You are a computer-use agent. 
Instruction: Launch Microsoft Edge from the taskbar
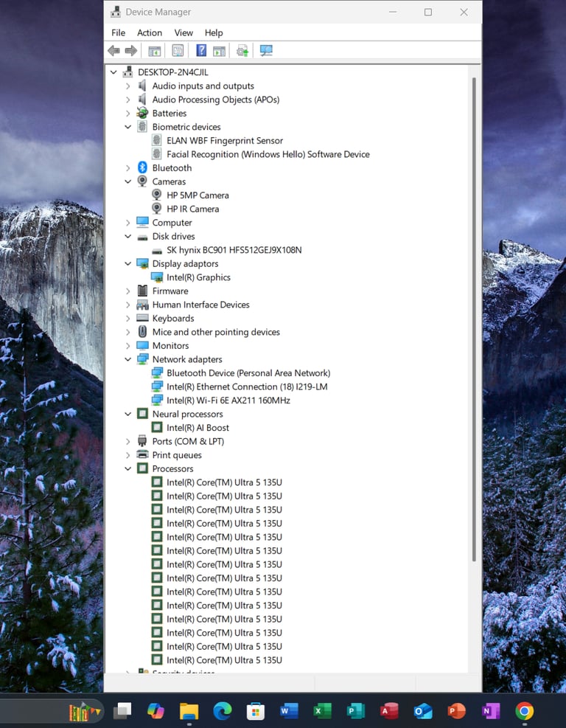coord(223,711)
